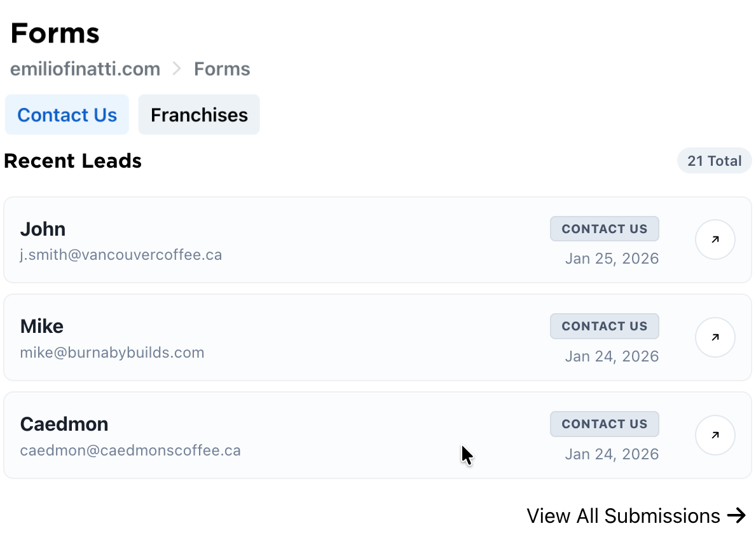Click the Forms breadcrumb item
The height and width of the screenshot is (533, 756).
222,69
